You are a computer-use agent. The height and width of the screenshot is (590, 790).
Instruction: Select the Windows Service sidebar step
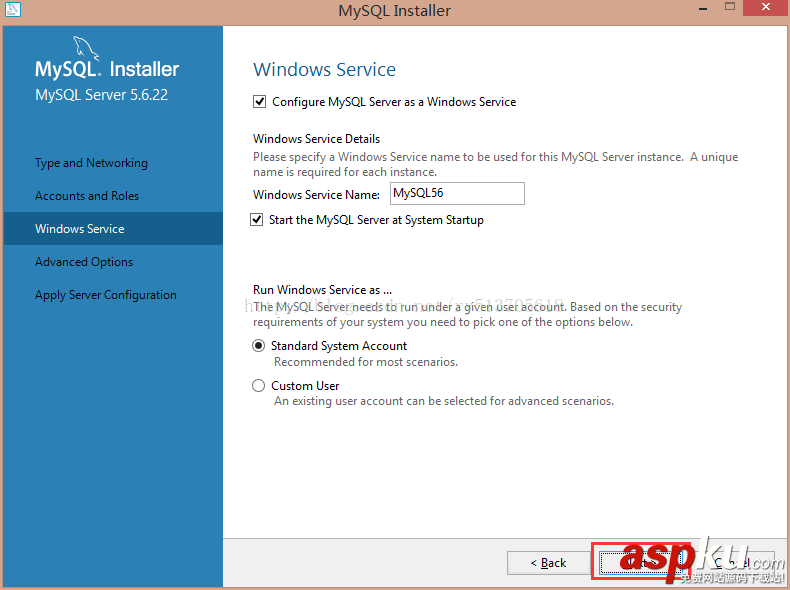tap(113, 228)
